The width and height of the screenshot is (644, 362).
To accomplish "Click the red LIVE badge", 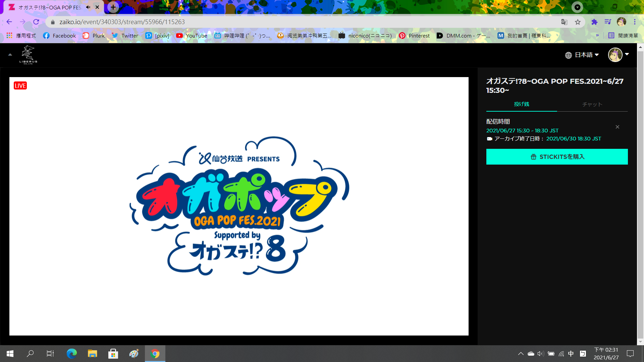I will point(20,86).
